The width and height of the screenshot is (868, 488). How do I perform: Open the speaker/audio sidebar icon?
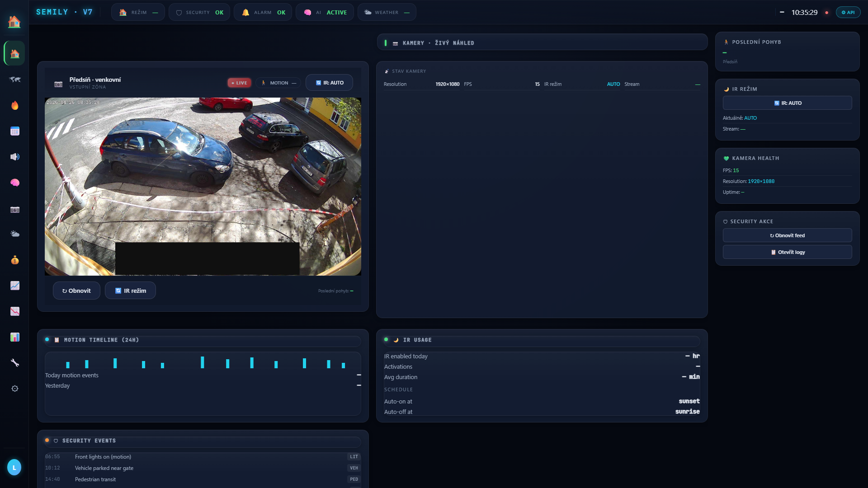click(14, 157)
